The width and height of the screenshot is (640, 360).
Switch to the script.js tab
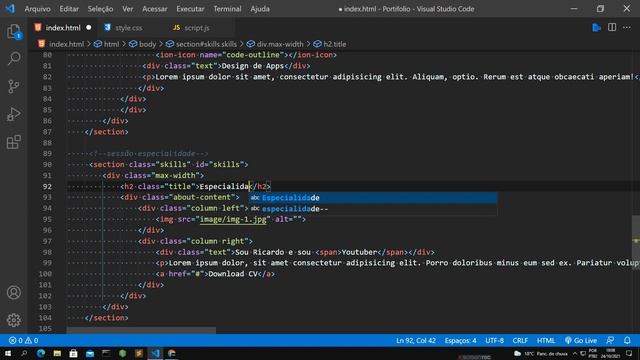197,28
